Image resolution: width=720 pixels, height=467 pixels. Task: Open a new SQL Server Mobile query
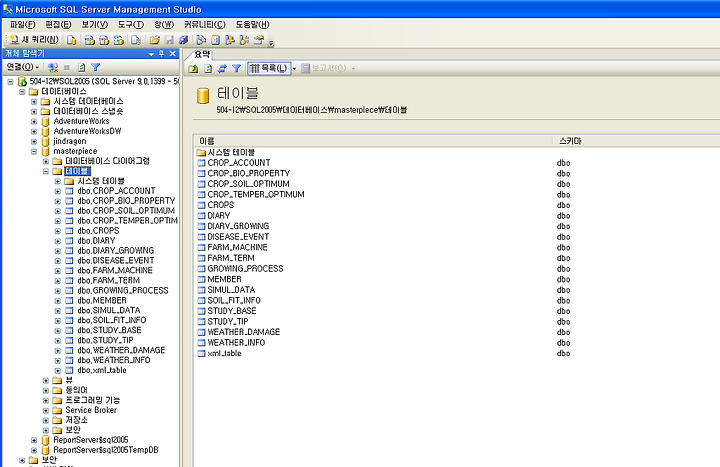136,40
